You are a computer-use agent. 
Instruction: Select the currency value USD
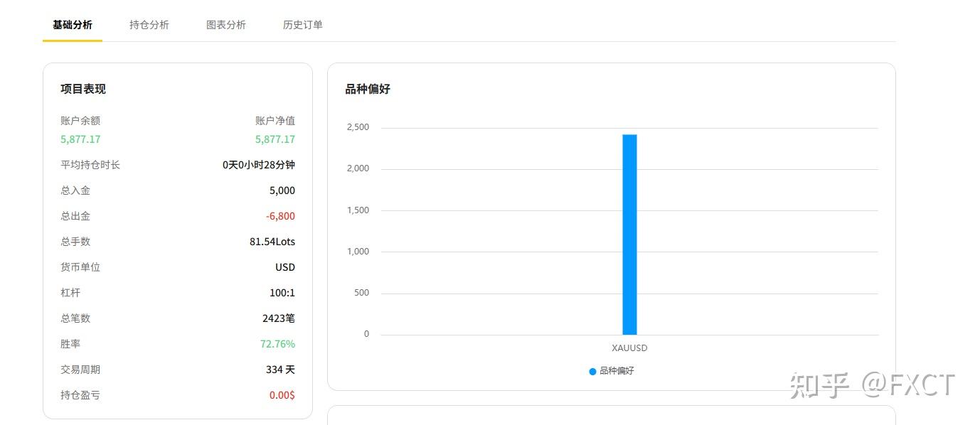(285, 267)
